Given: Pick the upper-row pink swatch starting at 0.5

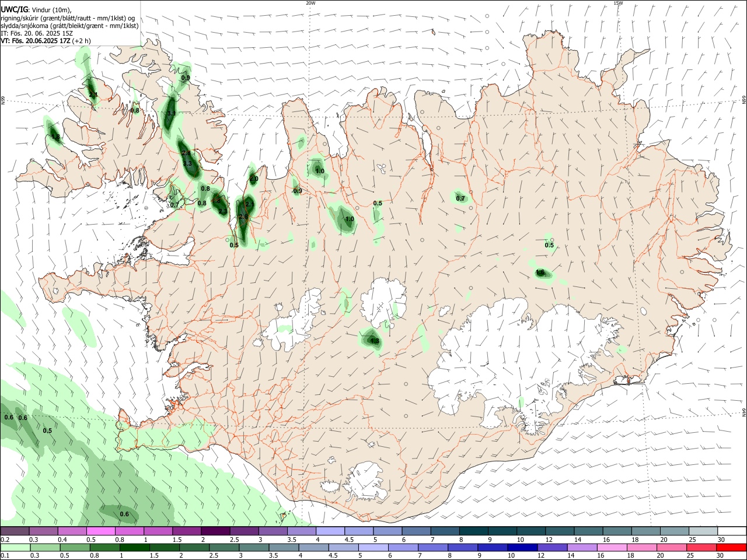Looking at the screenshot, I should point(100,531).
